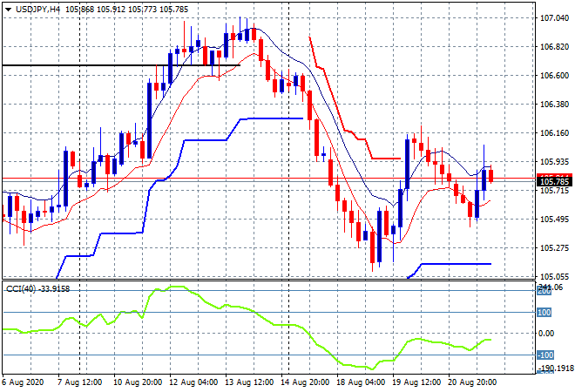Click the triangle arrow beside USDJPY,H4
Image resolution: width=575 pixels, height=392 pixels.
pyautogui.click(x=8, y=10)
